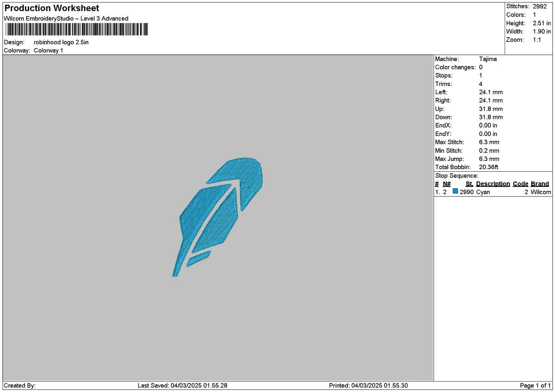Select the 2990 stitch count in stop sequence
This screenshot has width=555, height=392.
(x=467, y=192)
